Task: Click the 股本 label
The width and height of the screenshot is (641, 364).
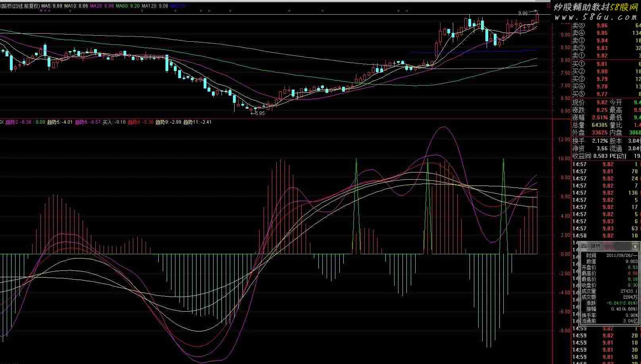Action: pyautogui.click(x=616, y=141)
